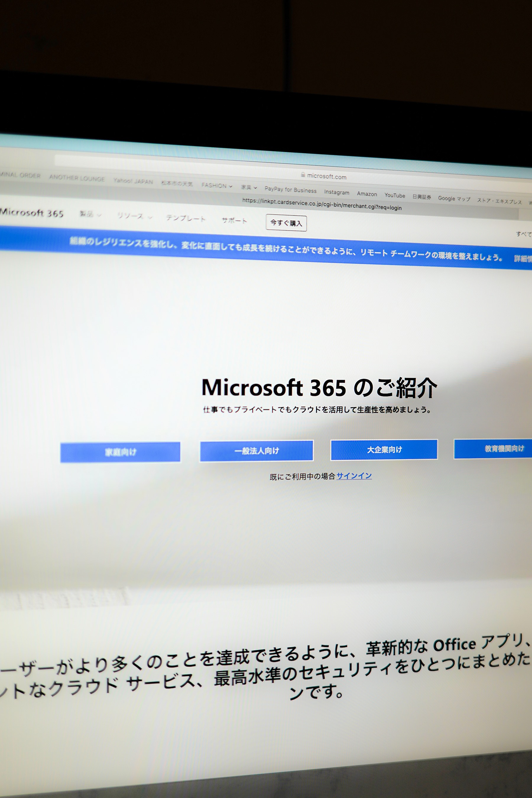Click the 仕事でもプライベートでも subtitle text
The width and height of the screenshot is (532, 798).
[x=317, y=410]
